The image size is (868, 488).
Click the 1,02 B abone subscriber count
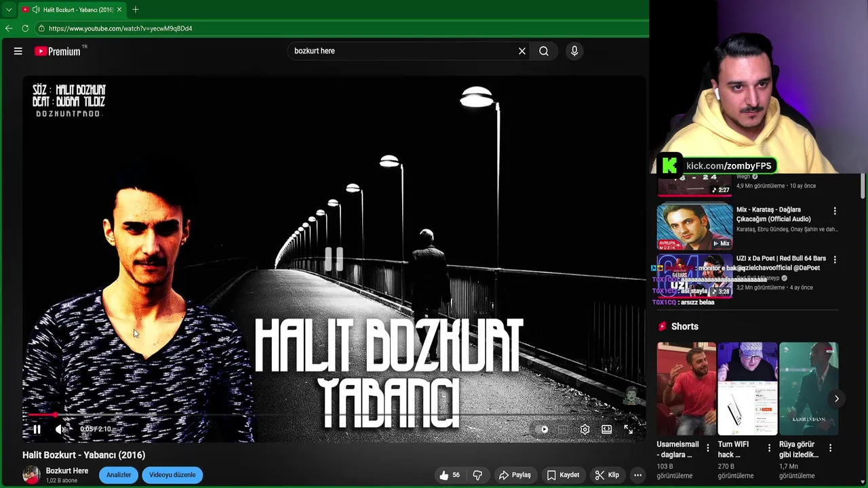tap(62, 481)
